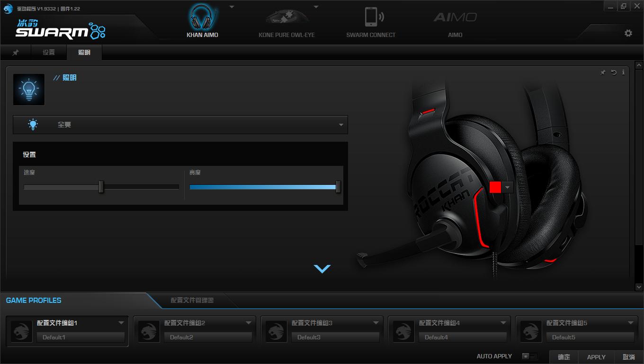Click the pin tab icon
Screen dimensions: 644x364
[x=16, y=53]
